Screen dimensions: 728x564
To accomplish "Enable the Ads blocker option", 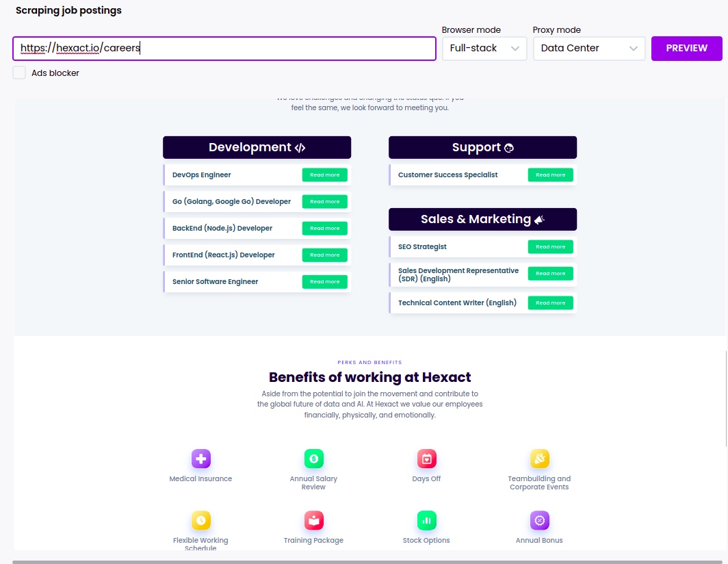I will pyautogui.click(x=18, y=72).
